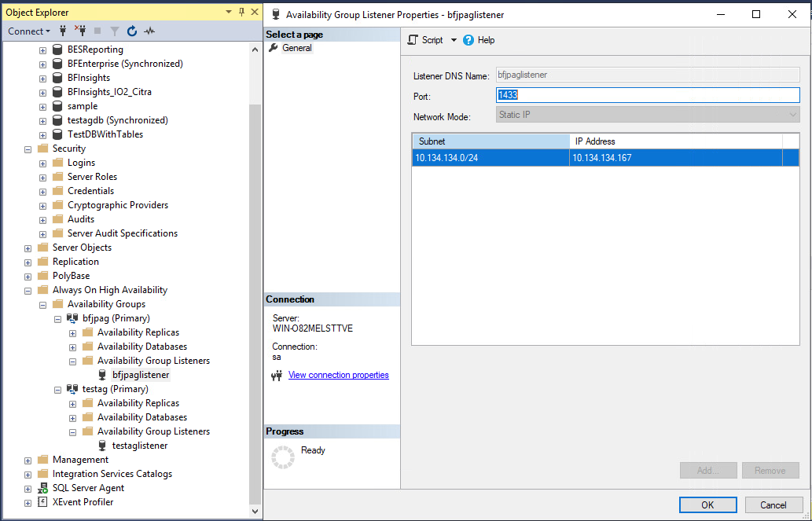Viewport: 812px width, 521px height.
Task: Collapse the bfjpag (Primary) node
Action: coord(58,319)
